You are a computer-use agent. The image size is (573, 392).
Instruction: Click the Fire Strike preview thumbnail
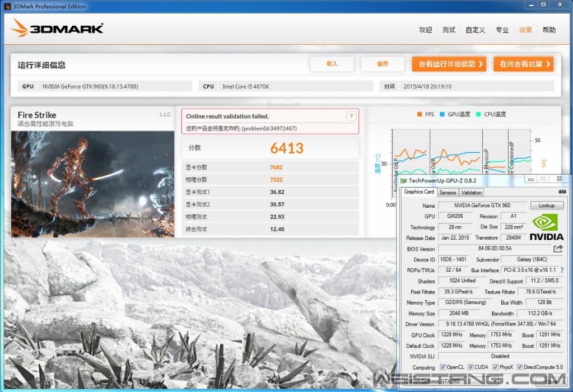coord(93,184)
